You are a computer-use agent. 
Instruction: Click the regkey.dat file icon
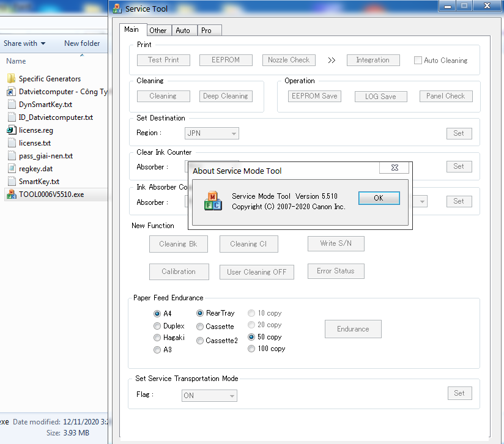click(x=12, y=168)
